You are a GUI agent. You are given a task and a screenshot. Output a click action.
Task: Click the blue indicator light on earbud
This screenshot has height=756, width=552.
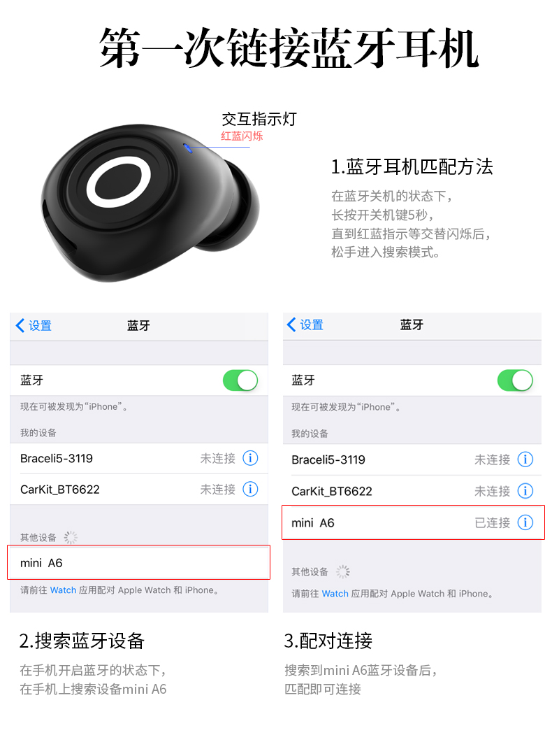(x=188, y=148)
